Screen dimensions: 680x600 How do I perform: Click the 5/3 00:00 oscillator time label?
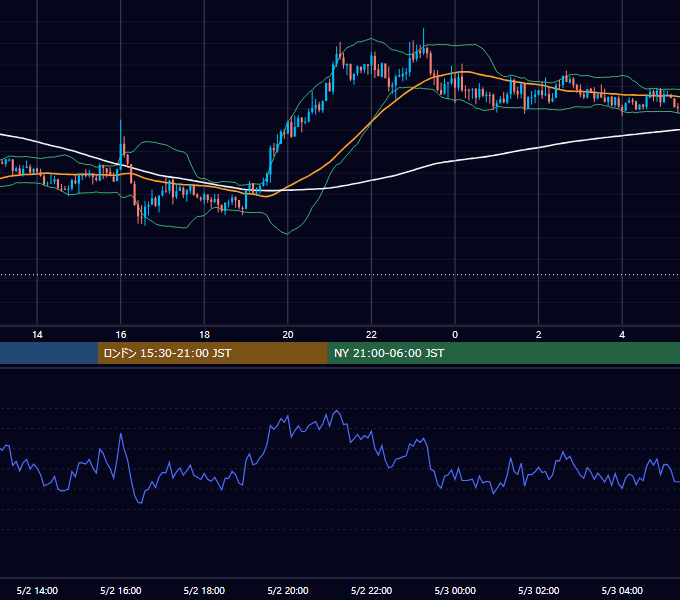pos(455,590)
